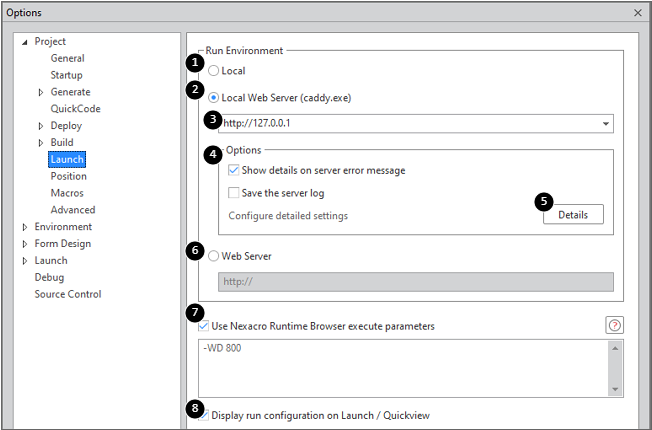The image size is (652, 430).
Task: Expand the Environment tree node
Action: [x=25, y=227]
